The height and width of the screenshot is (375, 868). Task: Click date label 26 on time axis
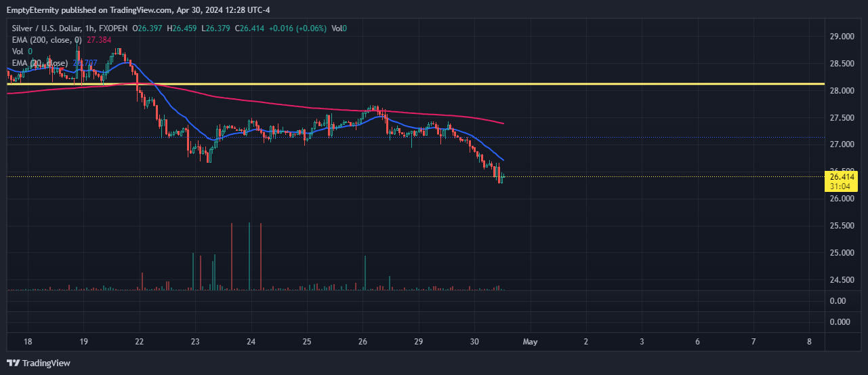[x=363, y=342]
